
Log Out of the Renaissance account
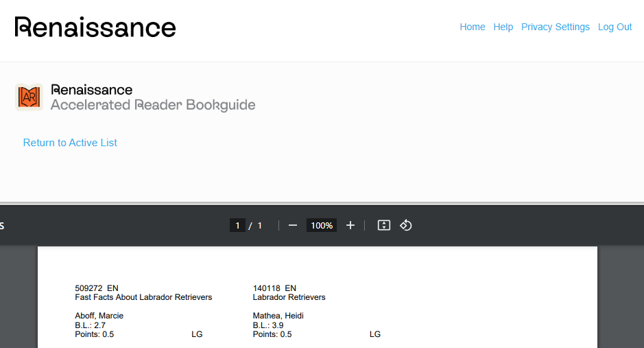click(x=615, y=27)
